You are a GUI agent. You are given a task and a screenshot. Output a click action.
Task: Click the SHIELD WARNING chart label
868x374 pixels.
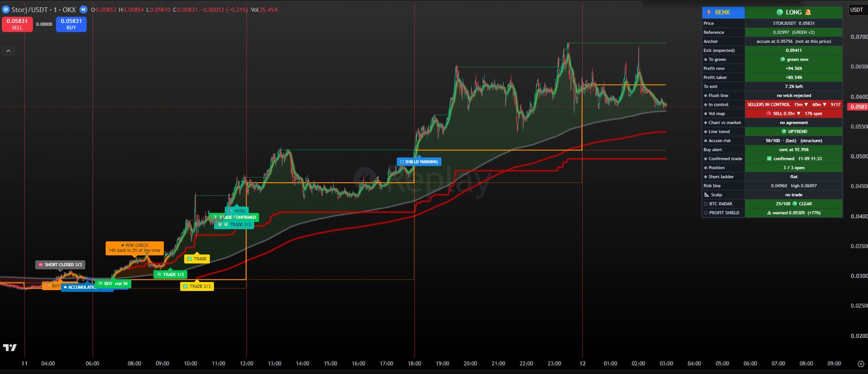pos(419,162)
